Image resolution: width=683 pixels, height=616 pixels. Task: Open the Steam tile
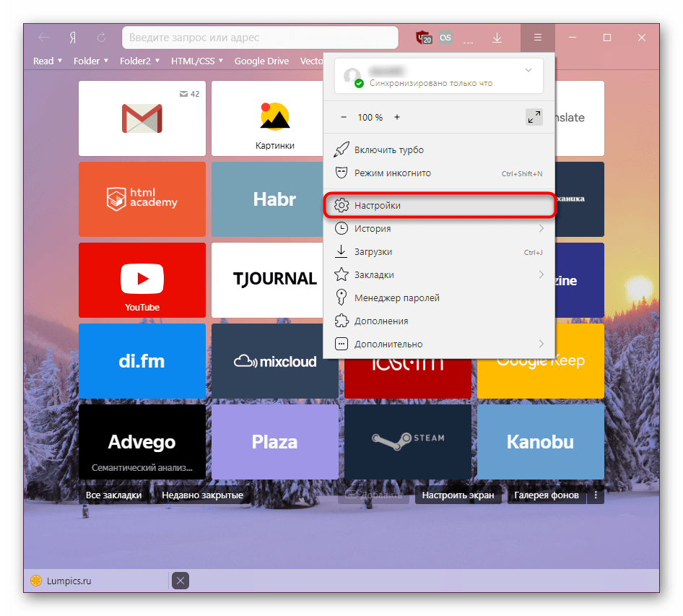point(408,442)
